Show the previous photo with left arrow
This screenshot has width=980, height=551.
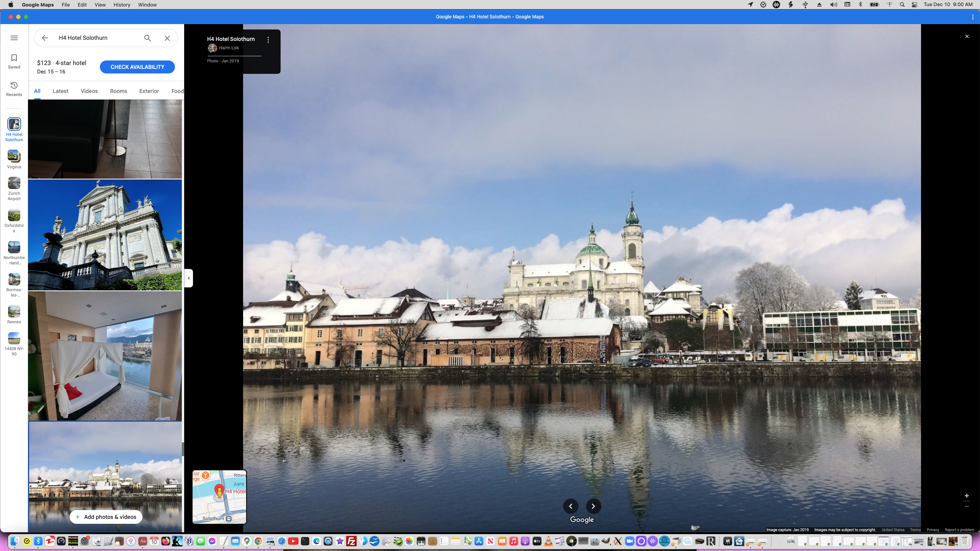[570, 506]
